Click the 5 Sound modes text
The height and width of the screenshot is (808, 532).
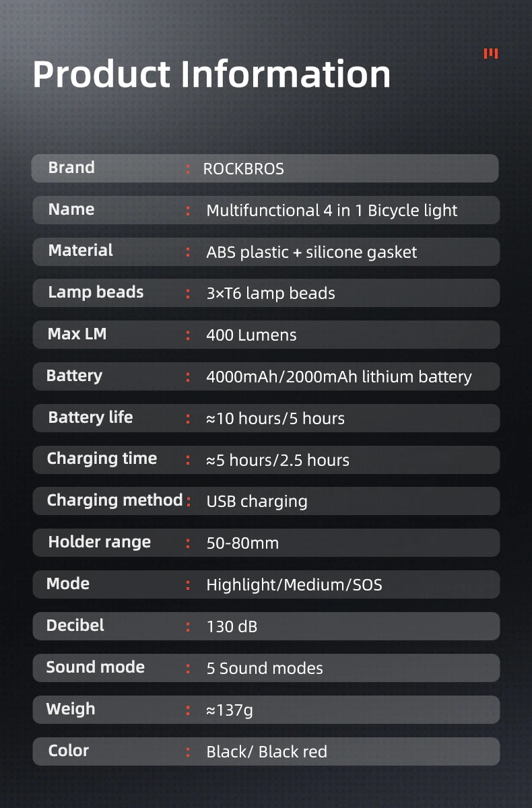(264, 669)
